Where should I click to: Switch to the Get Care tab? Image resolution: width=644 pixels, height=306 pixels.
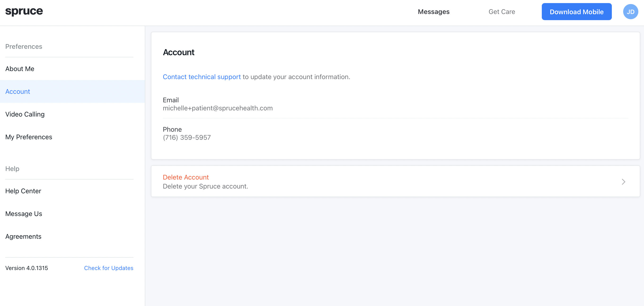coord(502,12)
